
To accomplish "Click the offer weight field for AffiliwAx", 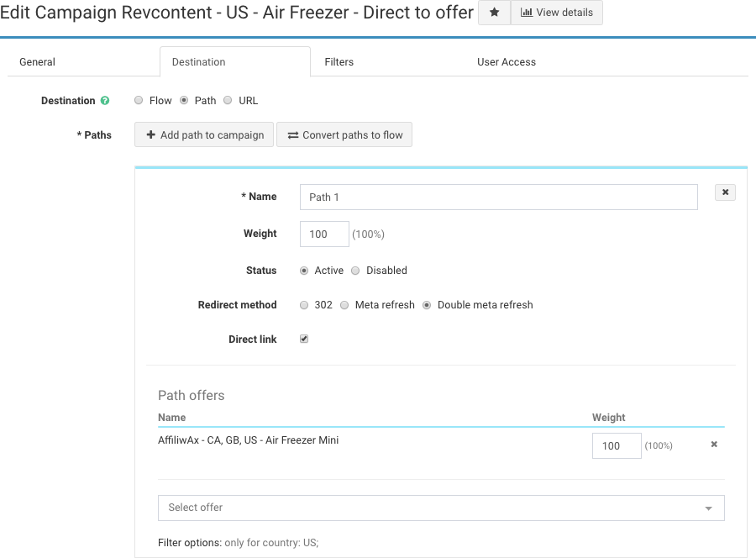I will coord(617,445).
